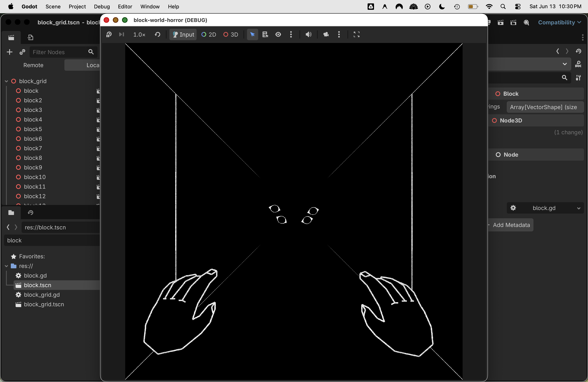The image size is (588, 382).
Task: Open camera options three-dot menu
Action: pyautogui.click(x=339, y=35)
